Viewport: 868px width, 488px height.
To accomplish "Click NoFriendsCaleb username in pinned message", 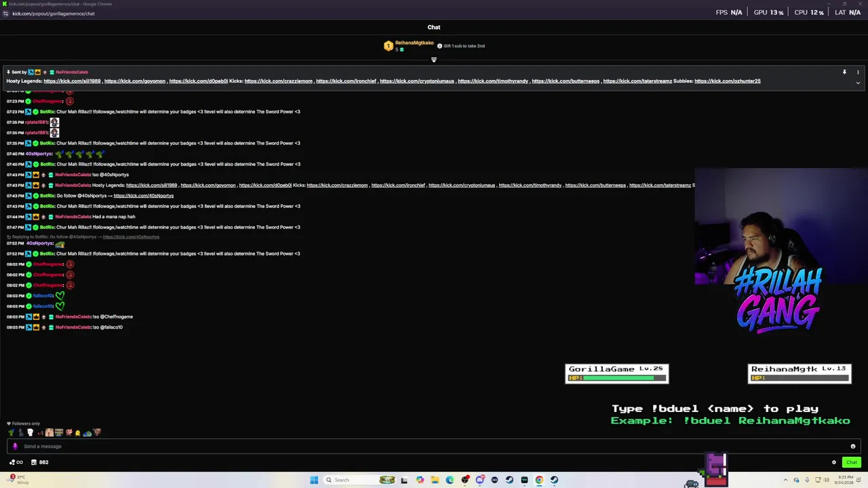I will coord(72,72).
